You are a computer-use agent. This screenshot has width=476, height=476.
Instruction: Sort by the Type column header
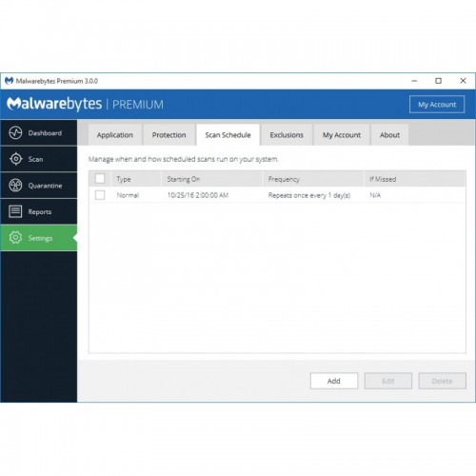tap(136, 179)
